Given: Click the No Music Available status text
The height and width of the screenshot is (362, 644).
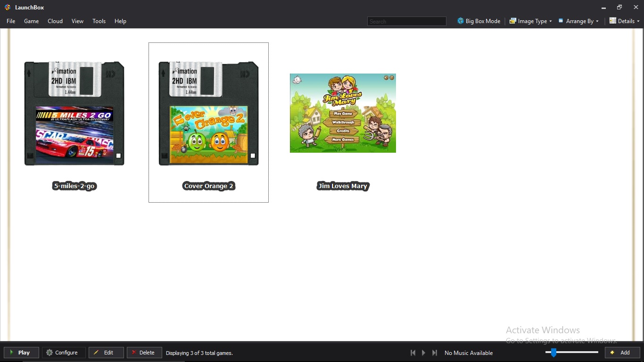Looking at the screenshot, I should point(469,353).
